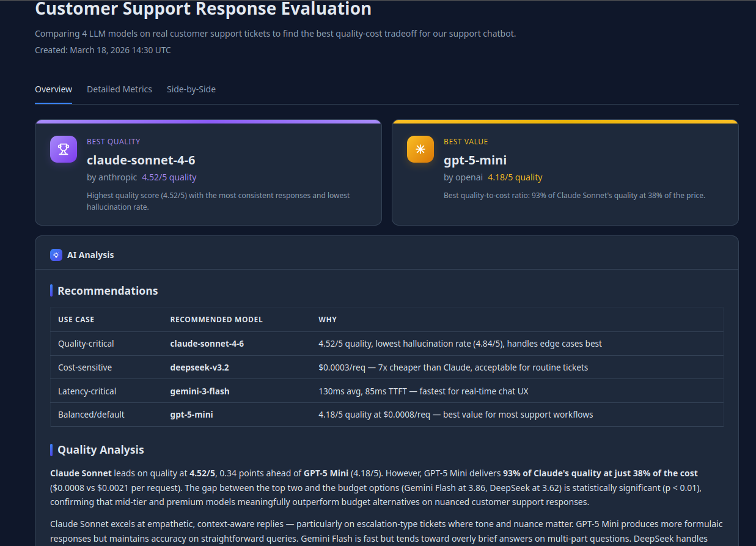Click the '7x cheaper than Claude' explanation cell
The image size is (756, 546).
pos(453,367)
